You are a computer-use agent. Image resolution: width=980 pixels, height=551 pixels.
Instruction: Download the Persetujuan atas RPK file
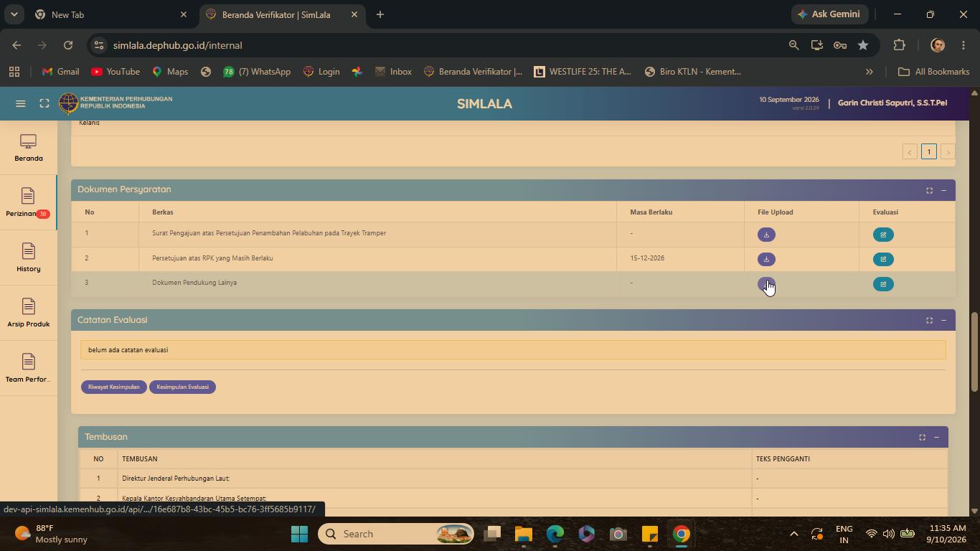766,259
